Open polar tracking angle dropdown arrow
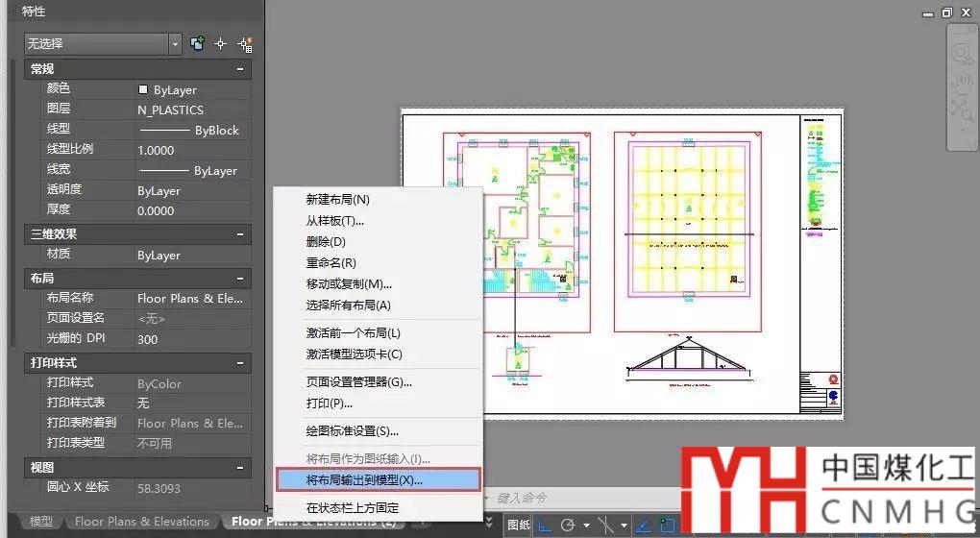This screenshot has width=980, height=538. [584, 526]
